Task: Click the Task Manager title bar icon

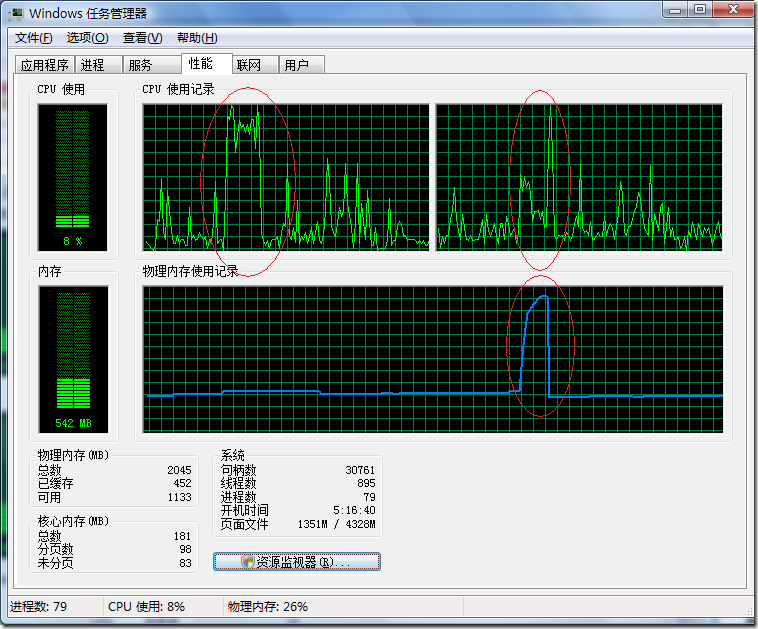Action: tap(16, 14)
